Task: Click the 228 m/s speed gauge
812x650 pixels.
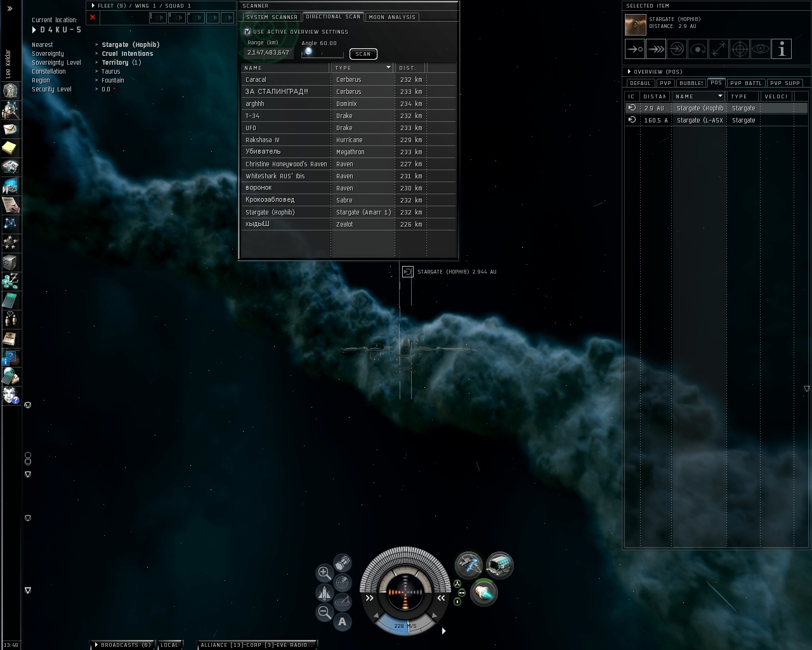Action: point(405,626)
